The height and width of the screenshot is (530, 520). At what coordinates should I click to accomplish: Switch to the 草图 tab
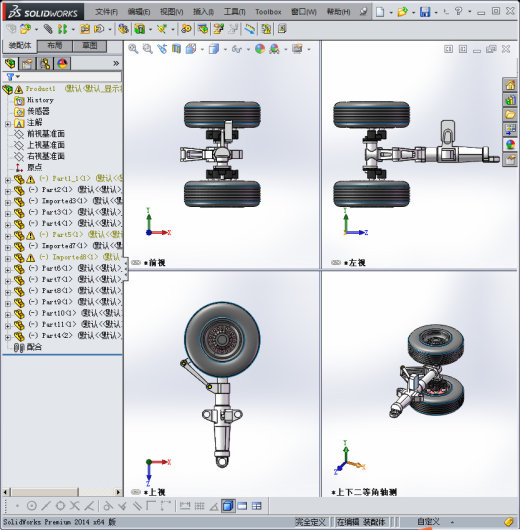90,46
